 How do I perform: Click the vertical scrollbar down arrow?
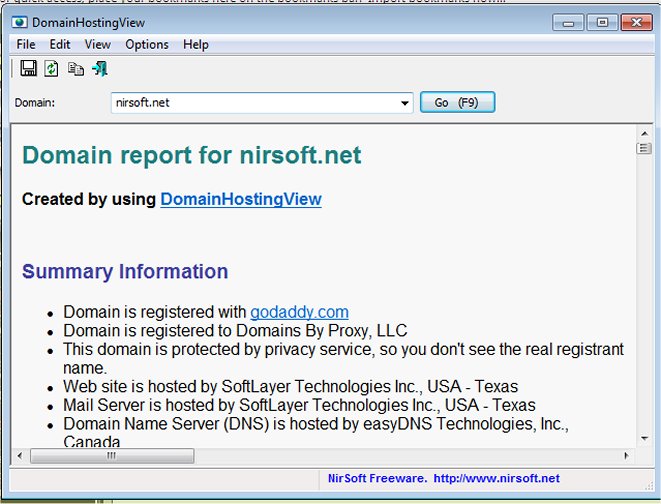pos(644,439)
